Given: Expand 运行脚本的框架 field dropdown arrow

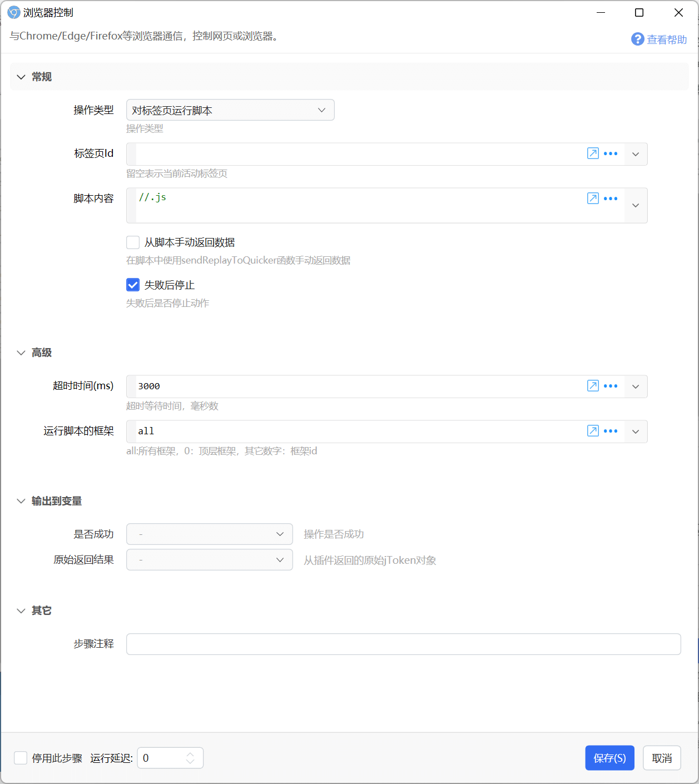Looking at the screenshot, I should 636,431.
